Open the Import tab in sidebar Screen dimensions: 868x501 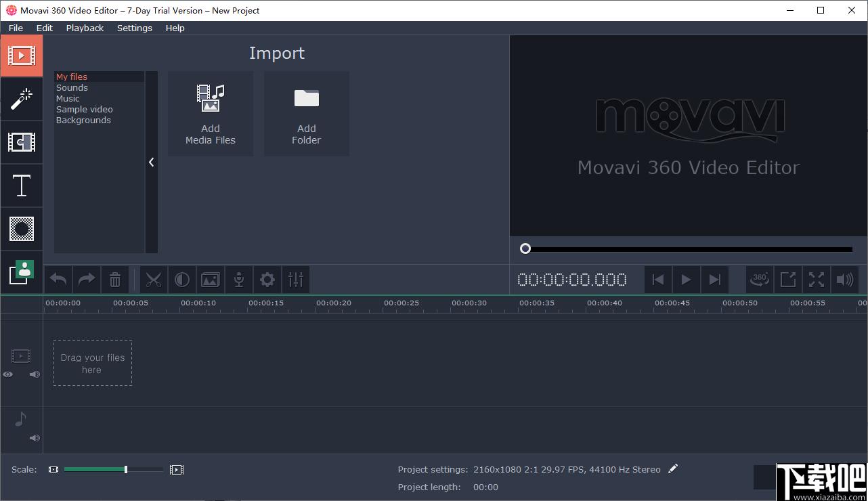pyautogui.click(x=22, y=56)
